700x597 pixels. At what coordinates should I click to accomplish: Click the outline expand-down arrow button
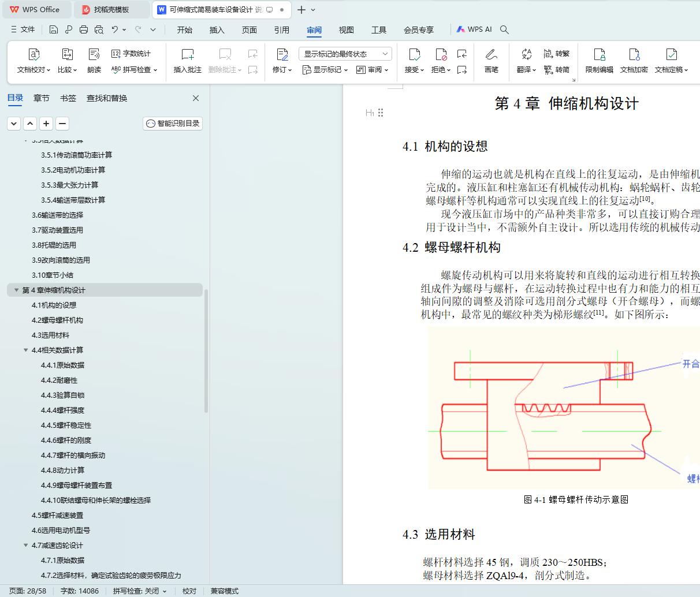click(14, 124)
